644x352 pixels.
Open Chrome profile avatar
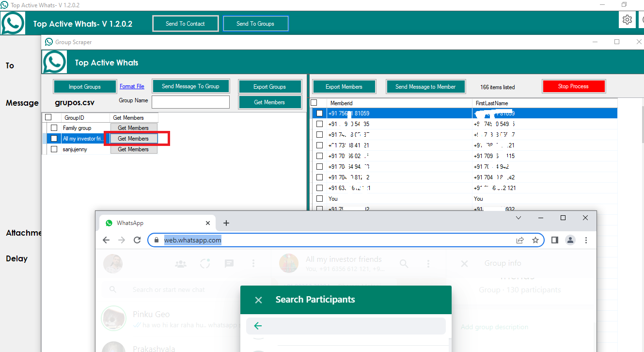570,240
